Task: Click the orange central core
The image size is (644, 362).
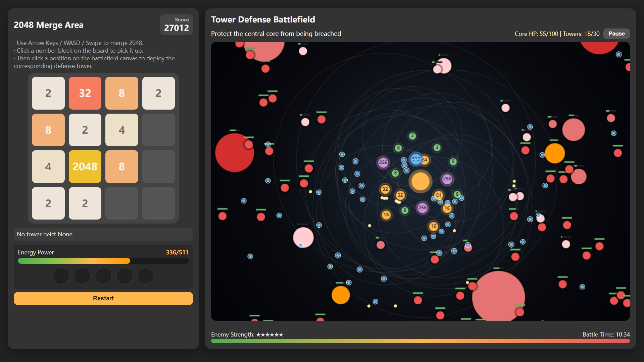Action: pos(420,181)
